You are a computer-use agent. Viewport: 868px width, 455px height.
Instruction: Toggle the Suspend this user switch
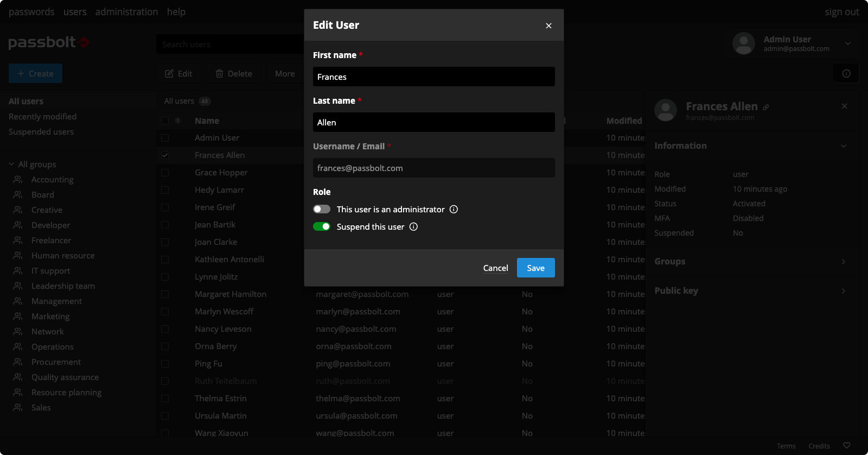coord(322,227)
